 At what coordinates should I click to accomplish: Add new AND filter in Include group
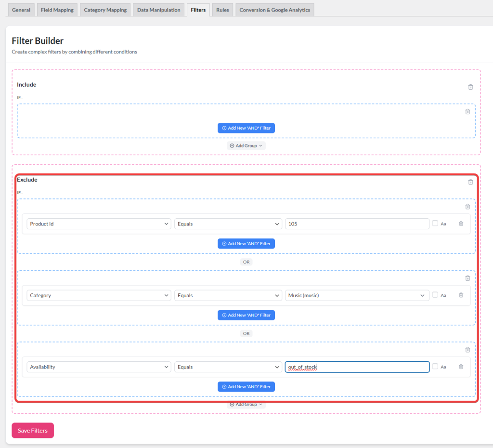246,128
